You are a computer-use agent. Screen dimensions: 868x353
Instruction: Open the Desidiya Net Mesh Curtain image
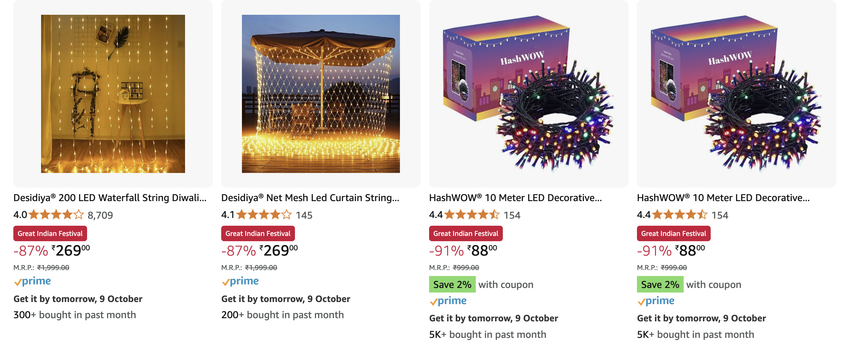[321, 94]
